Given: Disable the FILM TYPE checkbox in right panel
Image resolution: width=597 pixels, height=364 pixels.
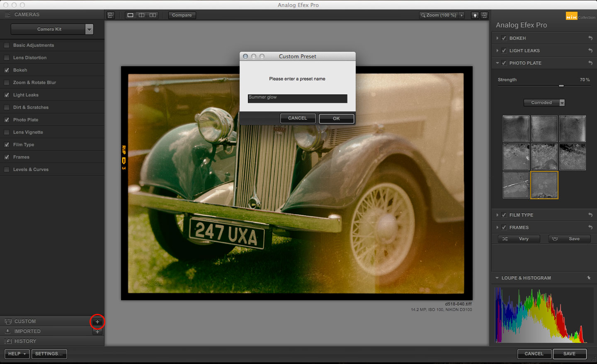Looking at the screenshot, I should pyautogui.click(x=504, y=215).
